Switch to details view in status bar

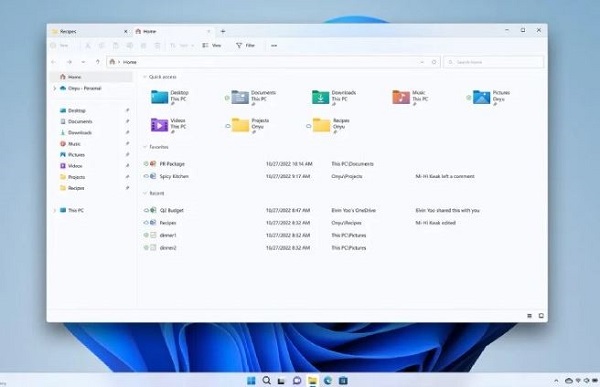[530, 316]
